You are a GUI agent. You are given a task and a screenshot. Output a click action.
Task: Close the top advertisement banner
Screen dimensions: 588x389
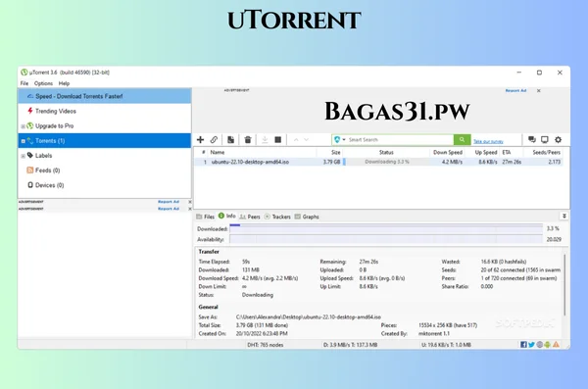(x=538, y=91)
